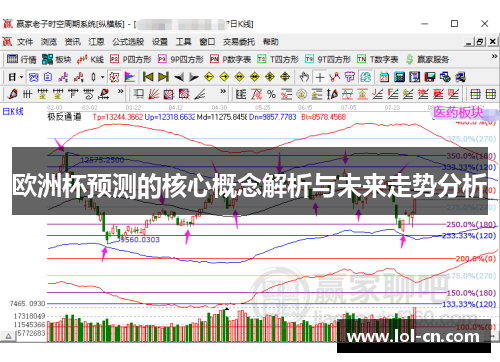Open the candlestick style dropdown arrow
Image resolution: width=500 pixels, height=362 pixels.
(x=102, y=77)
